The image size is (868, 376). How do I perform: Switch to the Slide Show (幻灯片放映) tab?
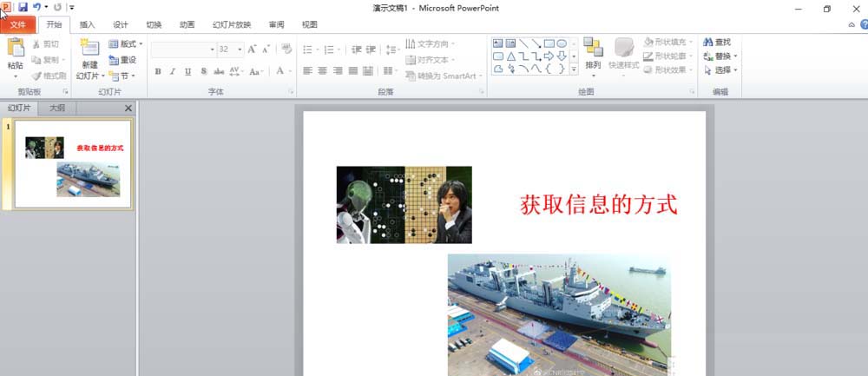pos(232,24)
